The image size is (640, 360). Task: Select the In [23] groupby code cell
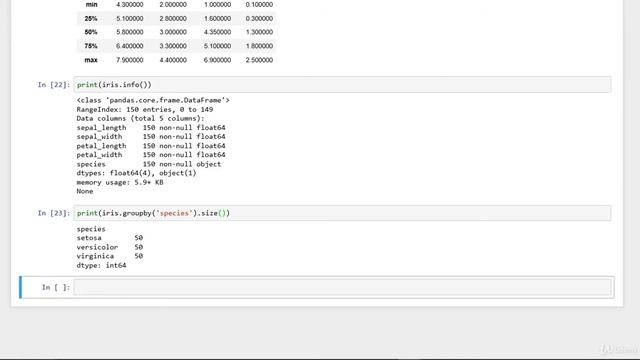pos(342,213)
